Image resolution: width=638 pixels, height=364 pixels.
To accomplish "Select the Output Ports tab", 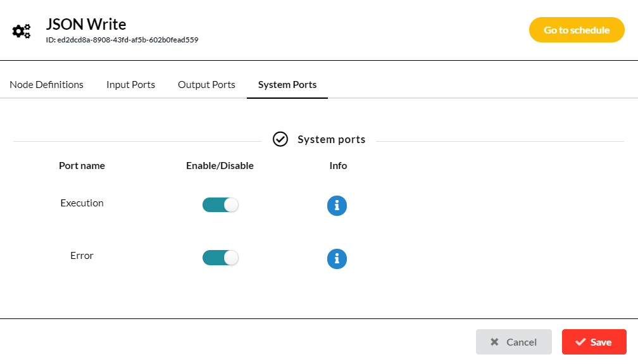I will pyautogui.click(x=206, y=85).
